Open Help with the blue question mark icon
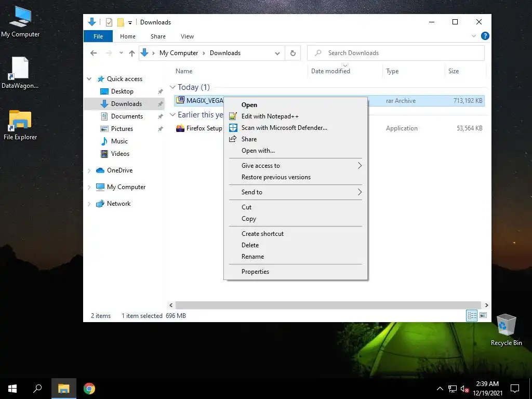This screenshot has height=399, width=532. click(485, 36)
